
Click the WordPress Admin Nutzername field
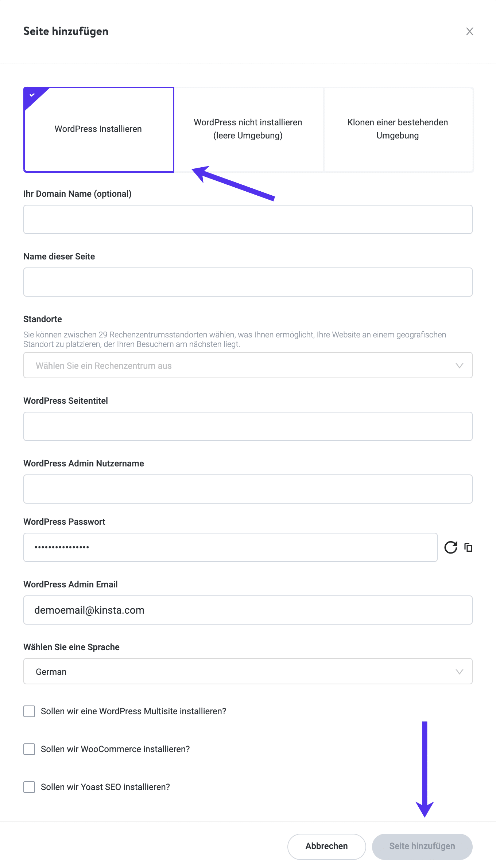[248, 489]
